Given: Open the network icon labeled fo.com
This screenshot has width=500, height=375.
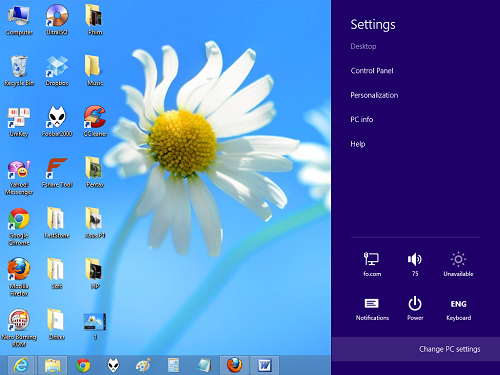Looking at the screenshot, I should point(372,264).
